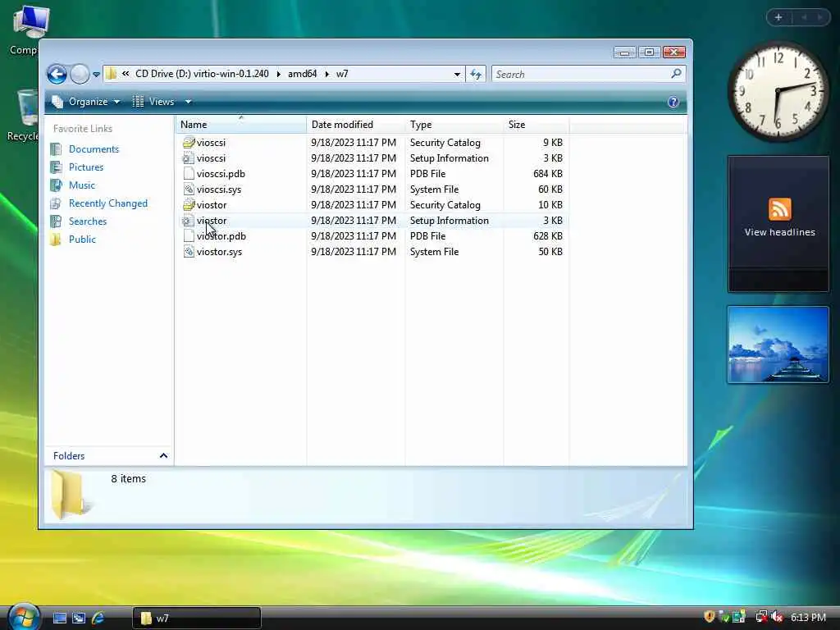Click the network tray icon
840x630 pixels.
pyautogui.click(x=761, y=617)
